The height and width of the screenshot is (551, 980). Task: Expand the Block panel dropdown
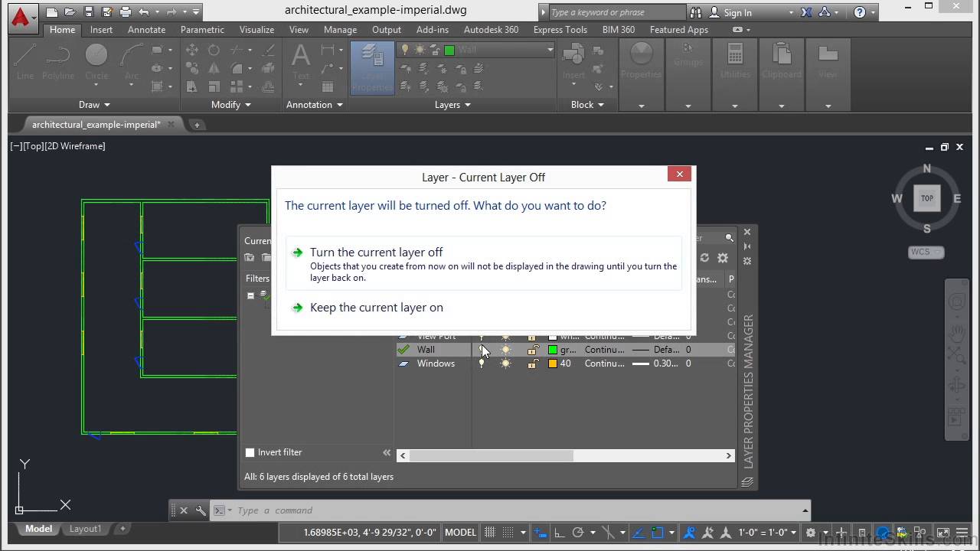pos(587,105)
